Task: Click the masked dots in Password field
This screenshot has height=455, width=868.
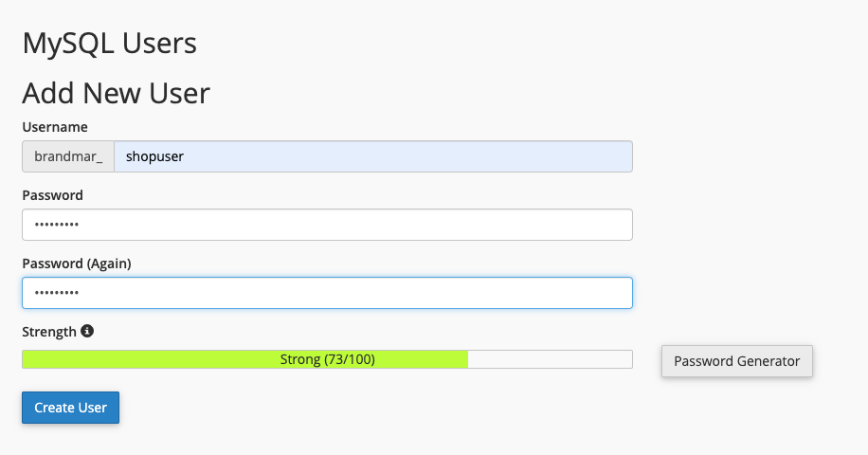Action: (57, 226)
